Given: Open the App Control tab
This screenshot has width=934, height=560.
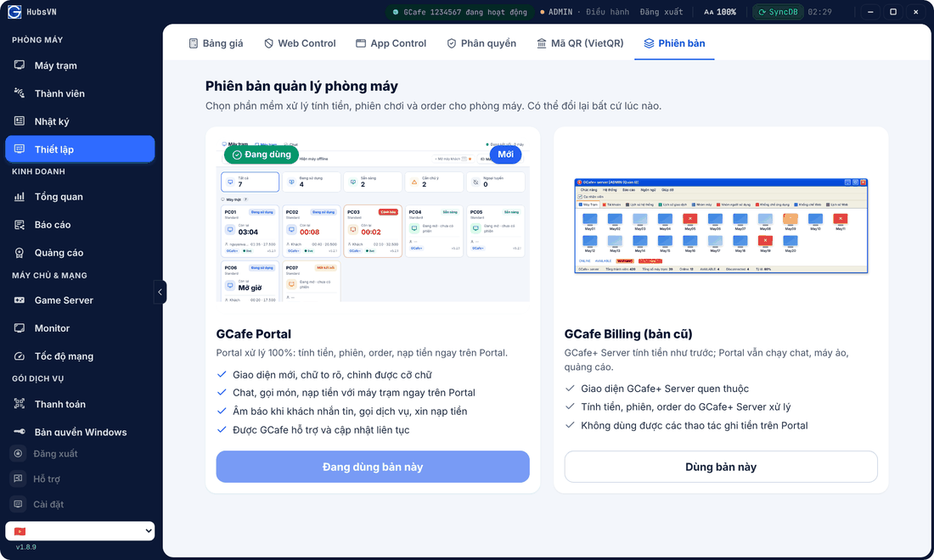Looking at the screenshot, I should click(x=391, y=42).
